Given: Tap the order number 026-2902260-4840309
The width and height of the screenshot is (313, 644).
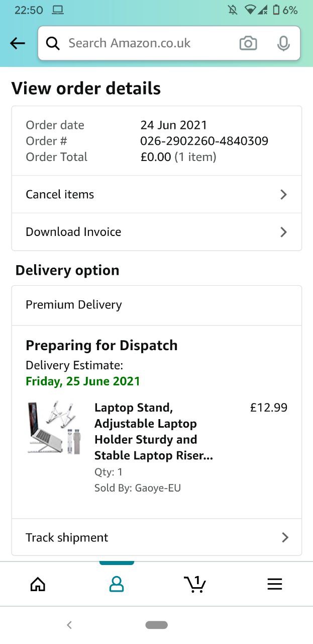Looking at the screenshot, I should pyautogui.click(x=204, y=141).
